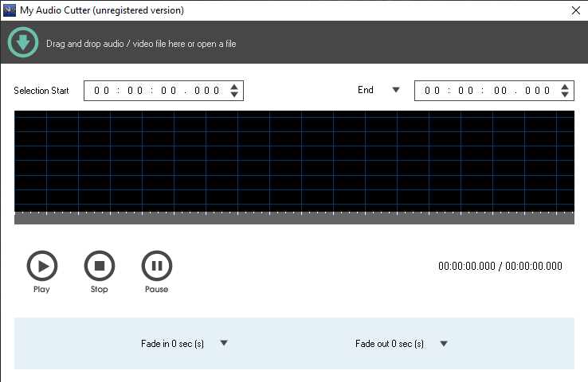Click the Play button
The image size is (588, 382).
click(42, 266)
